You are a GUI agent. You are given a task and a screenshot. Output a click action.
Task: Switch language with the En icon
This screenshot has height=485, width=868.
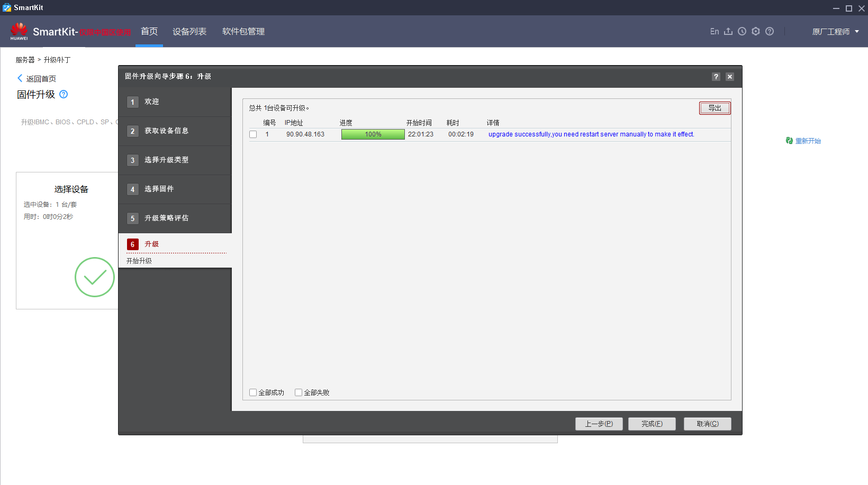click(715, 31)
